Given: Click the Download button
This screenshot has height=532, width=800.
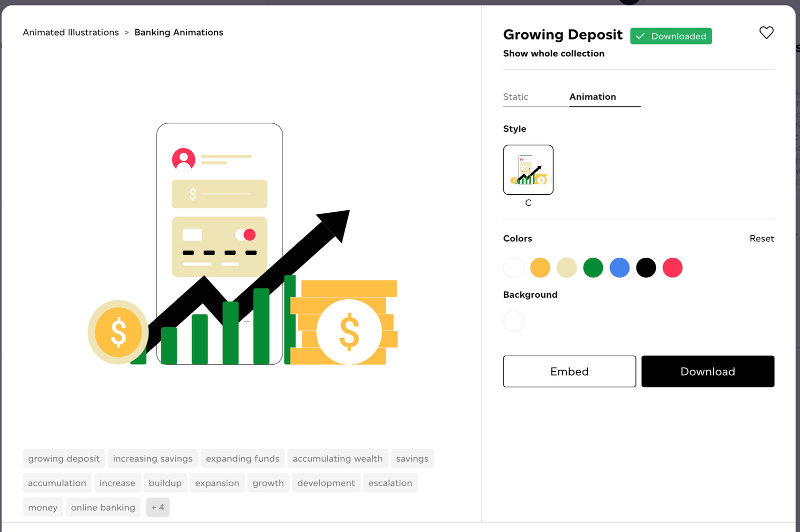Looking at the screenshot, I should pyautogui.click(x=707, y=371).
